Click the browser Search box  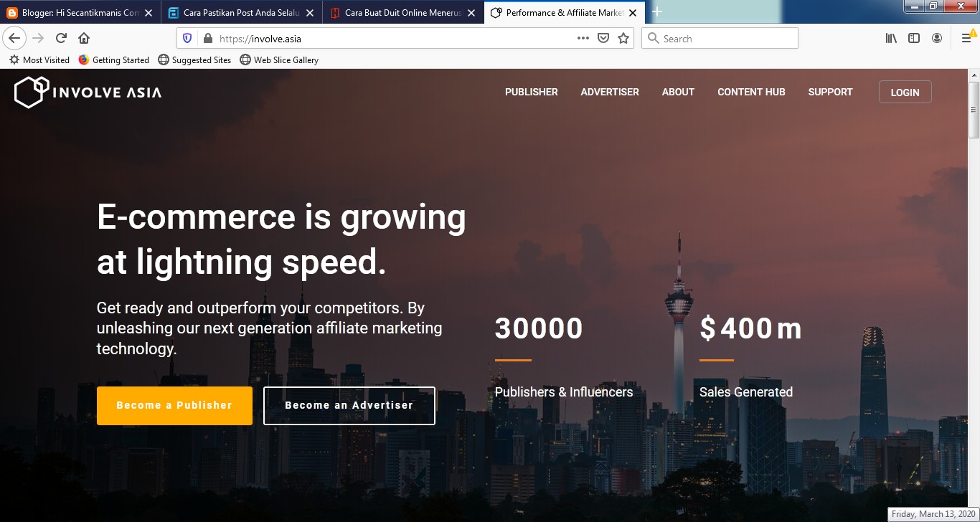pyautogui.click(x=720, y=39)
